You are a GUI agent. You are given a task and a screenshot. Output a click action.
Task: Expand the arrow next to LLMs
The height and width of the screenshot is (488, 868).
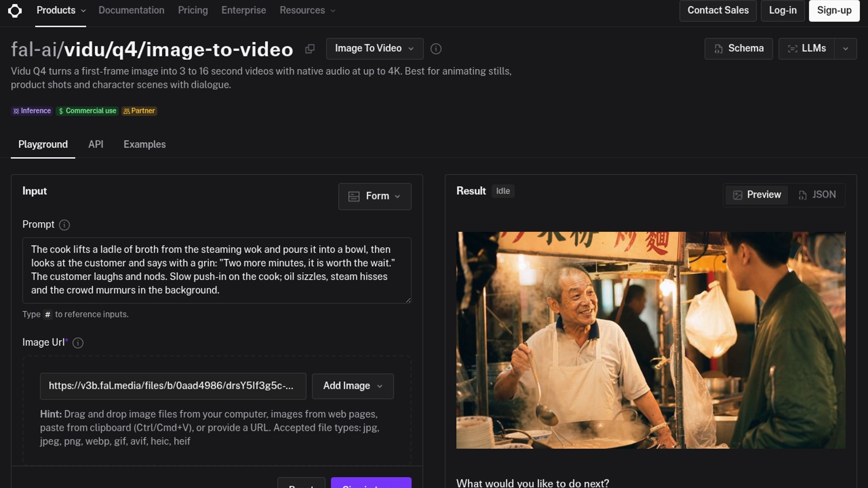[x=845, y=49]
